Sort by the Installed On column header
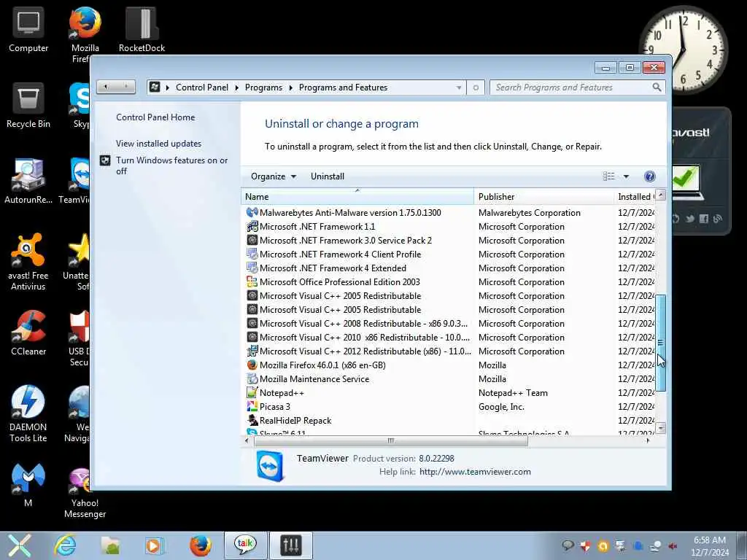The image size is (747, 560). pyautogui.click(x=635, y=196)
